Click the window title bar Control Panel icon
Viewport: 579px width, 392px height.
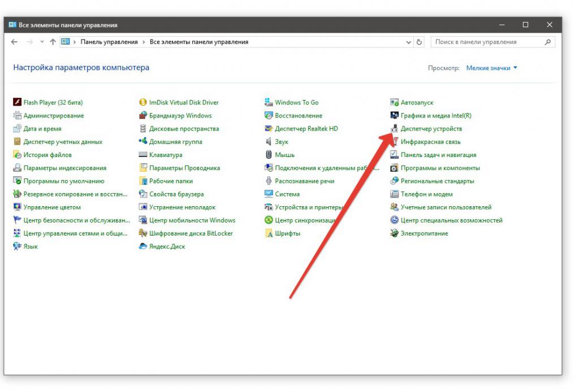pyautogui.click(x=12, y=25)
